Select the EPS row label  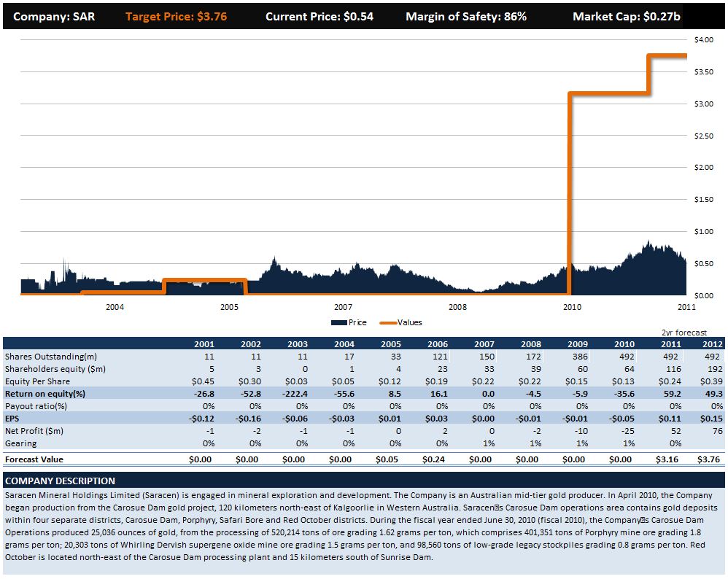point(12,419)
